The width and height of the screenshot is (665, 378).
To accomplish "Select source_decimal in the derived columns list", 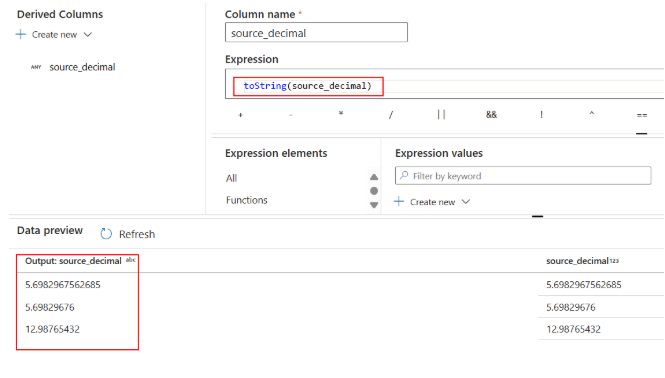I will pos(82,67).
